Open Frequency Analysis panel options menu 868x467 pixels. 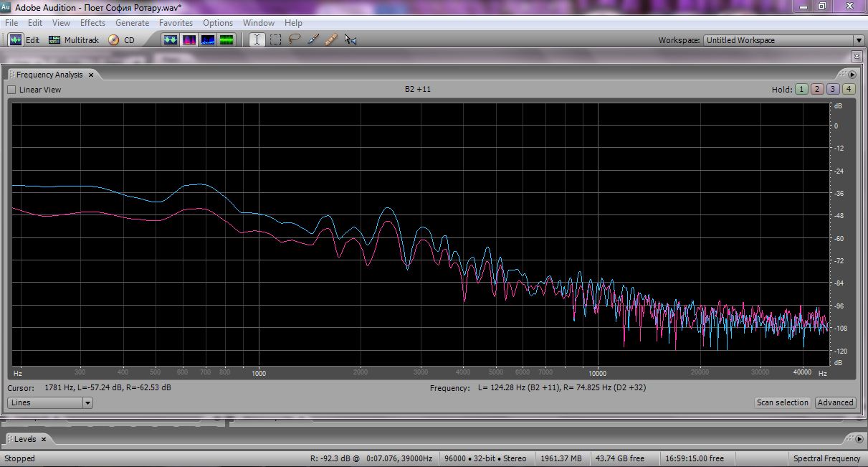click(x=852, y=75)
